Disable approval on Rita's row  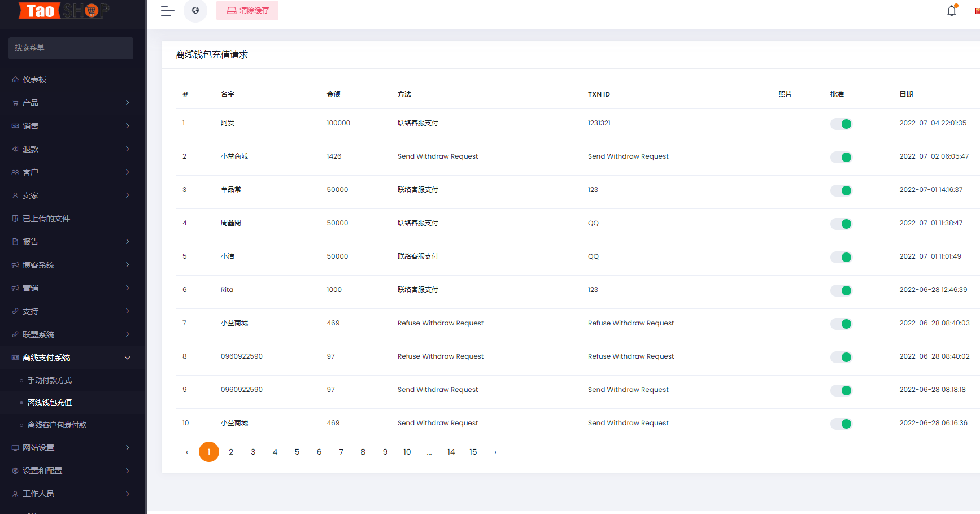[841, 290]
